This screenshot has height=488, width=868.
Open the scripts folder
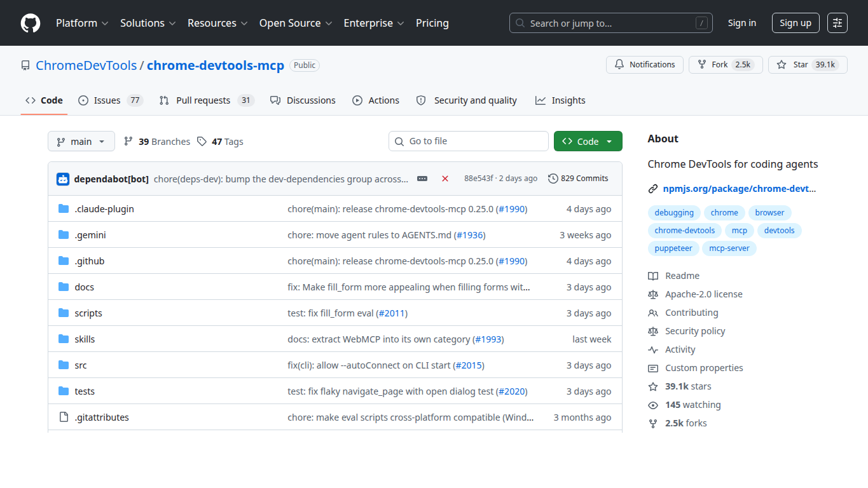(x=88, y=313)
